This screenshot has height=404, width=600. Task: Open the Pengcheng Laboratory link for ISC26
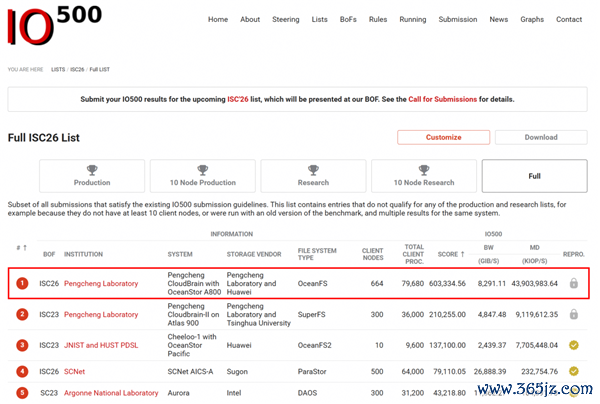pos(101,283)
